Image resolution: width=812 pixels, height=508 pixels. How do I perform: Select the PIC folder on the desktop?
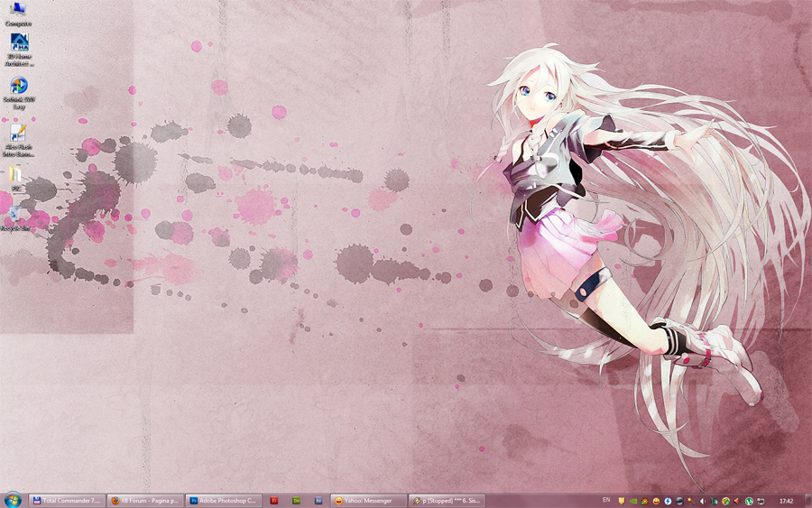(x=16, y=179)
